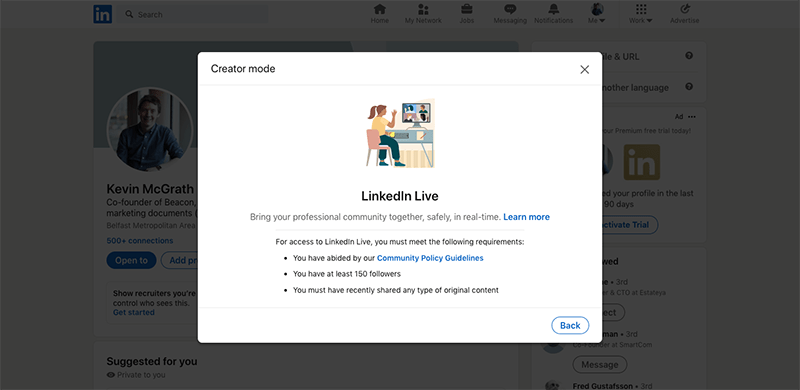Screen dimensions: 800x390
Task: Click the Message button in sidebar
Action: pos(599,364)
